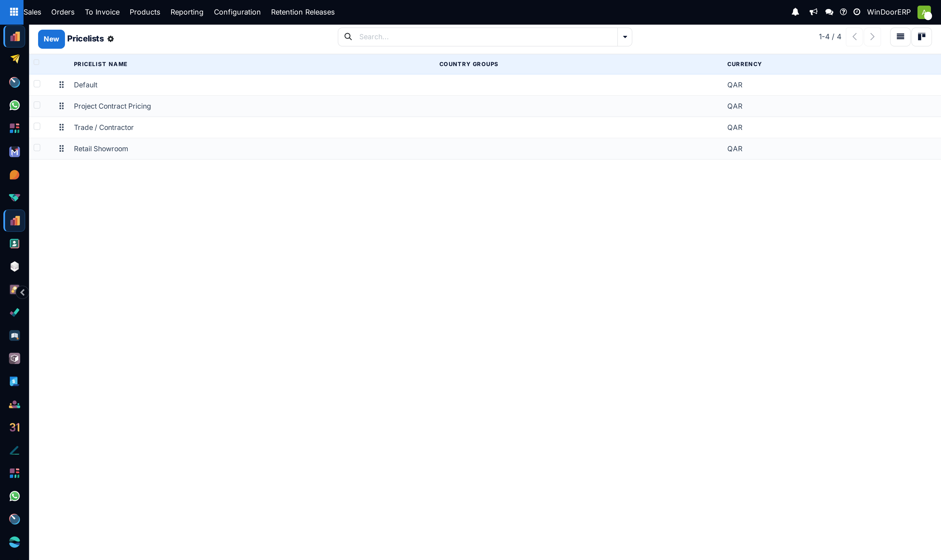
Task: Open the Products menu
Action: click(145, 12)
